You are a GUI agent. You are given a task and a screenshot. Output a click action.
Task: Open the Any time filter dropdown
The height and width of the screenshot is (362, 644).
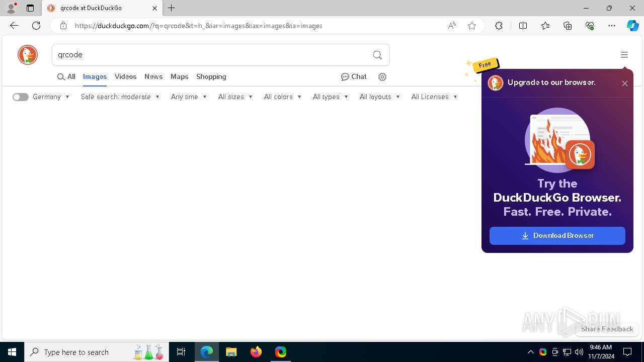click(189, 97)
